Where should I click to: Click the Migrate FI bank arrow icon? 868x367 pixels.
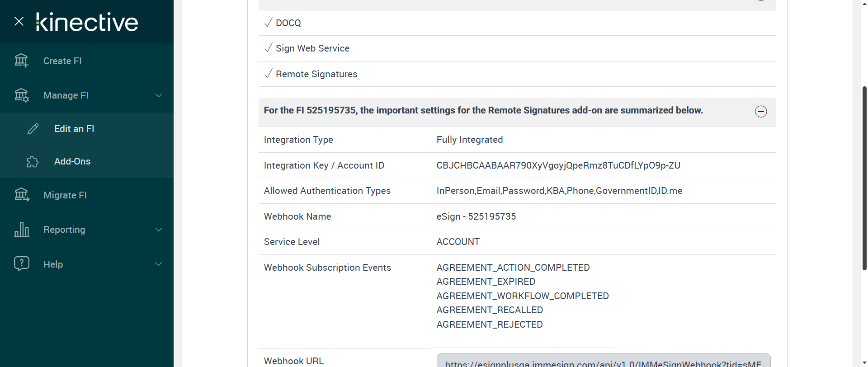coord(21,195)
